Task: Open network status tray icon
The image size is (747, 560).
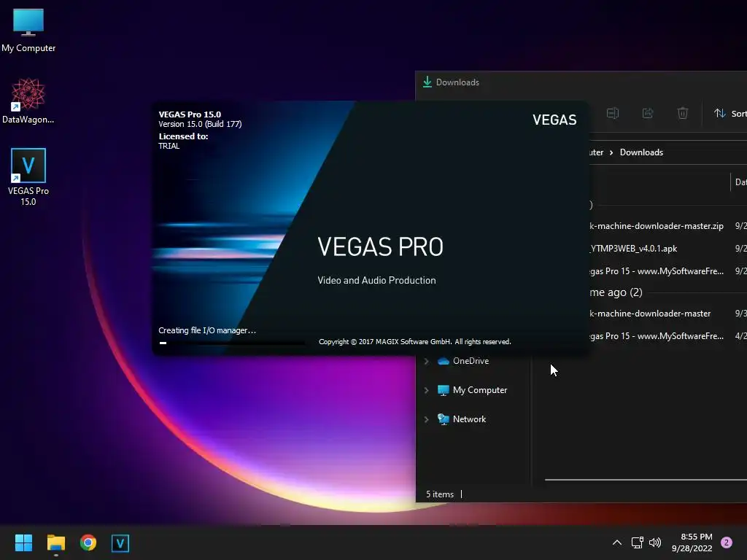Action: [x=637, y=542]
